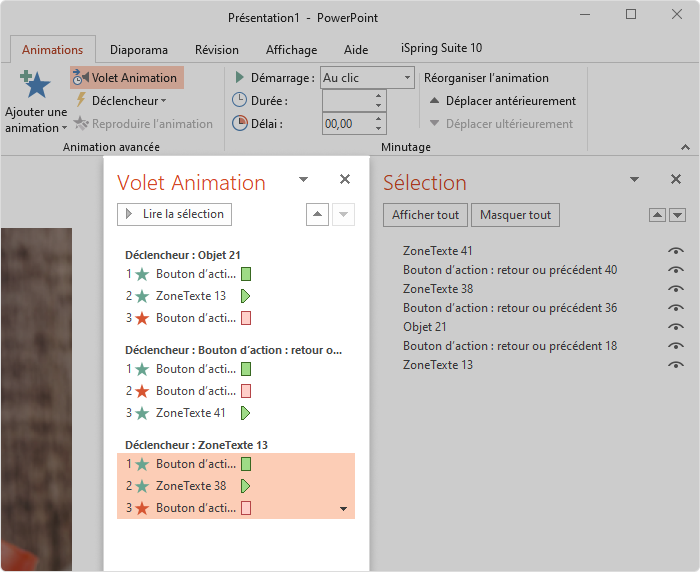This screenshot has height=572, width=700.
Task: Open the iSpring Suite 10 tab
Action: pos(442,48)
